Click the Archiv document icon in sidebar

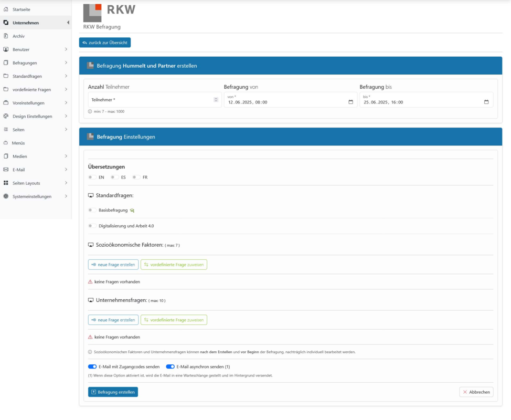click(x=6, y=36)
